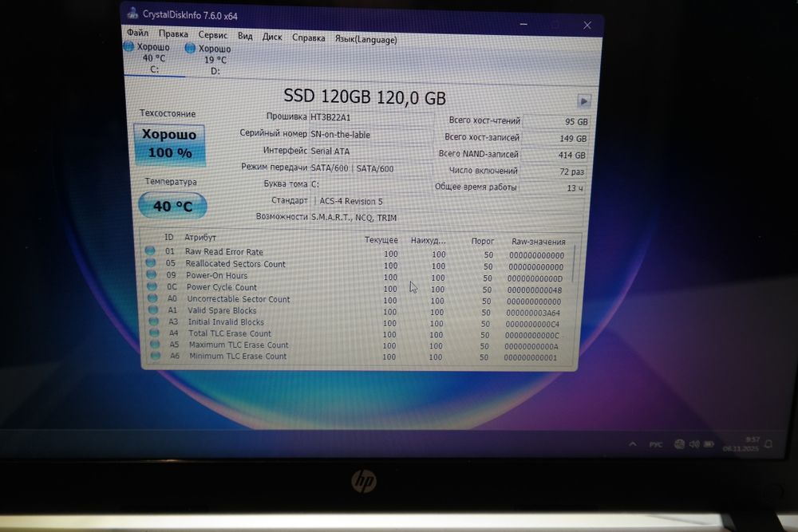The width and height of the screenshot is (798, 532).
Task: Click the blue health icon of drive D:
Action: point(190,48)
